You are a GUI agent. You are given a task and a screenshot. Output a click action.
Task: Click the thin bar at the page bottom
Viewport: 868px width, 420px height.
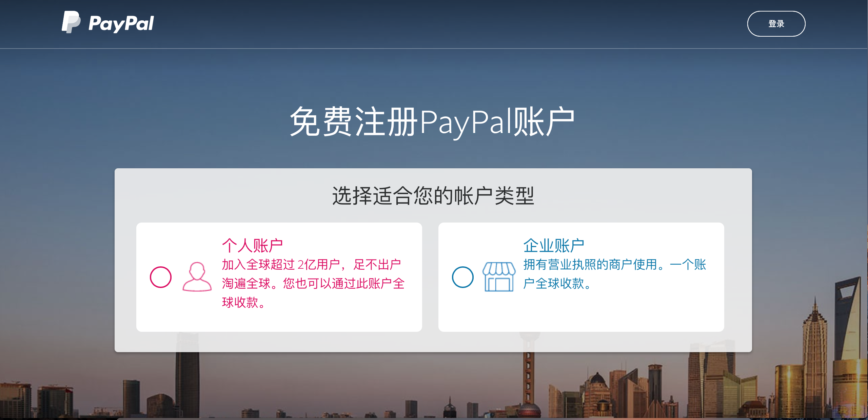point(434,419)
